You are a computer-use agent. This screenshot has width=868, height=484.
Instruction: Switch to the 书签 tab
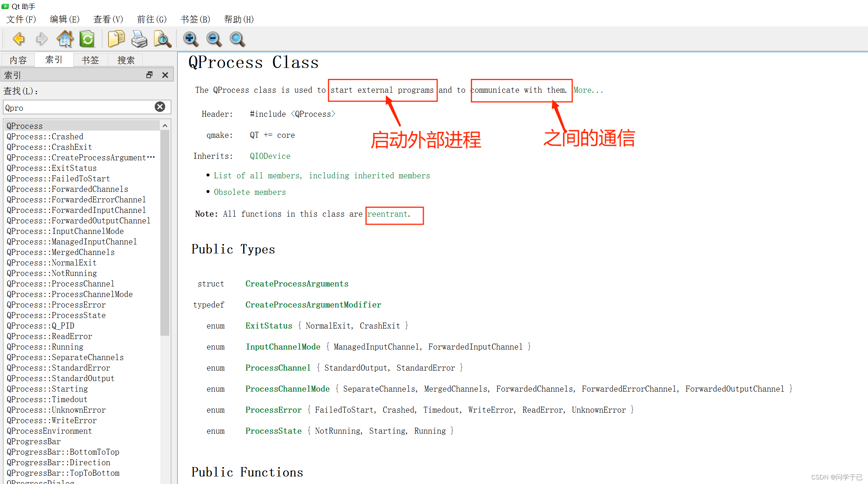pyautogui.click(x=90, y=60)
